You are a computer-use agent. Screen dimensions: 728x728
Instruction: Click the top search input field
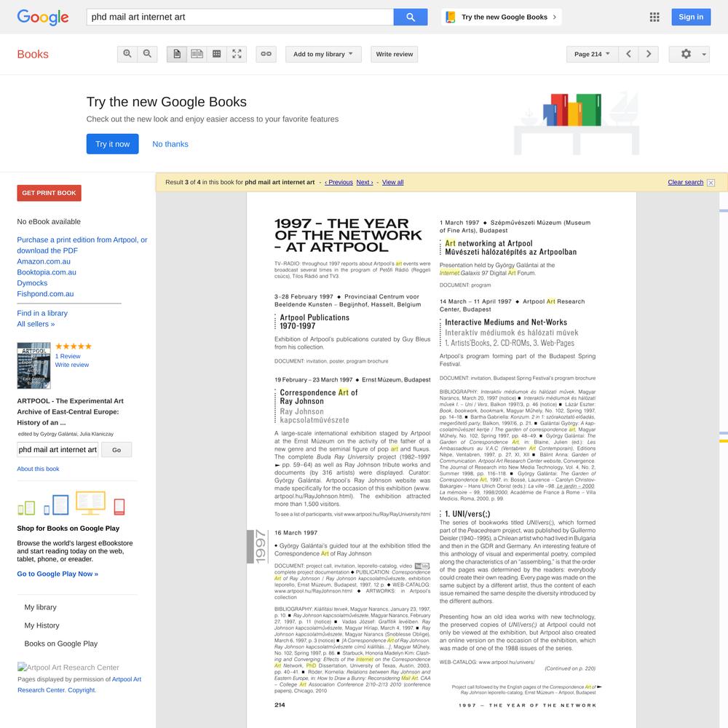(240, 17)
